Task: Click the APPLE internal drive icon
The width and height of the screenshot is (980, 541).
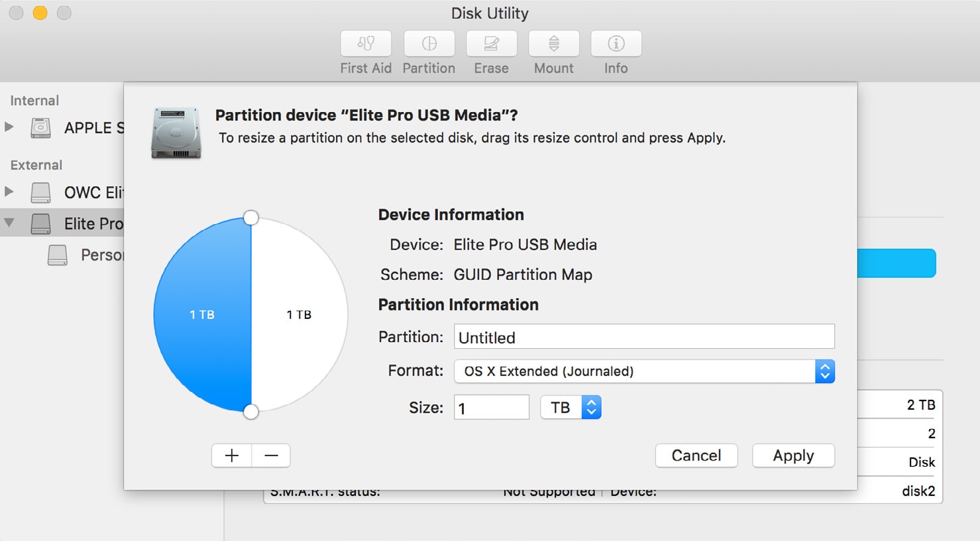Action: 41,127
